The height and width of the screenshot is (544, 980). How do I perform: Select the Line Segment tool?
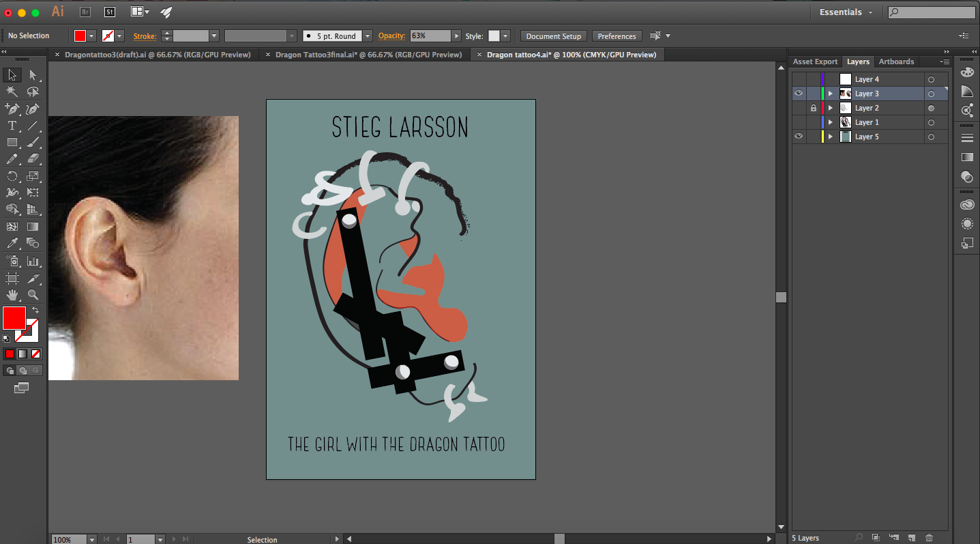33,126
